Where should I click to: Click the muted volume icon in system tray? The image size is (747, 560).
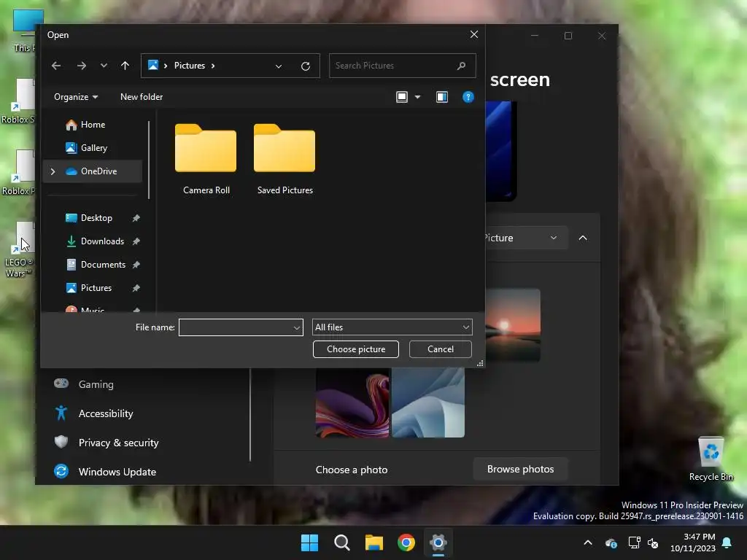(x=653, y=542)
